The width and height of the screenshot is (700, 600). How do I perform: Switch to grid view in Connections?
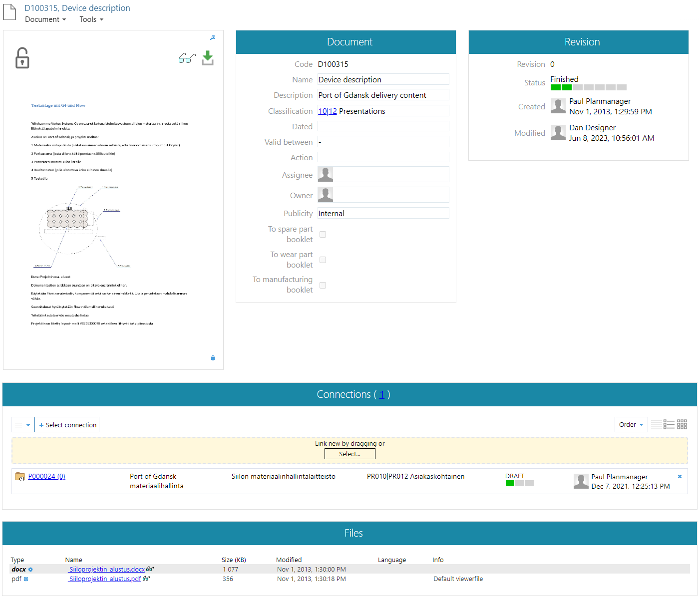click(x=682, y=425)
